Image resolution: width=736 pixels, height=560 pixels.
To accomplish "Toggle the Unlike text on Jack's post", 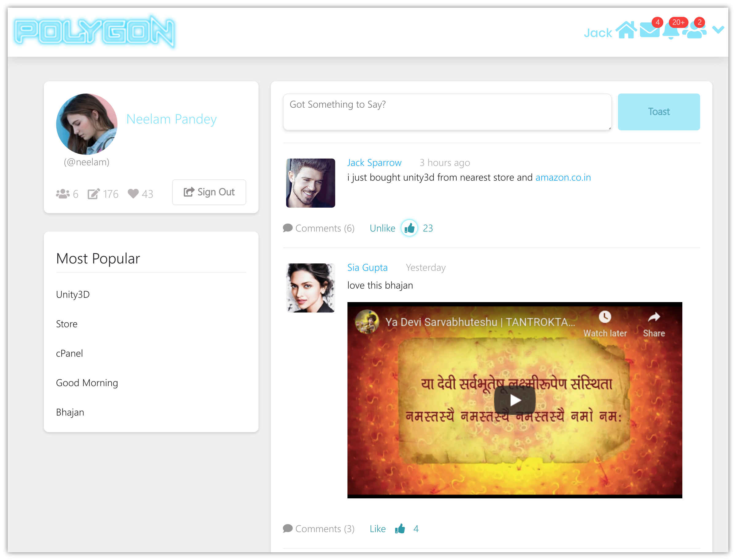I will tap(382, 228).
